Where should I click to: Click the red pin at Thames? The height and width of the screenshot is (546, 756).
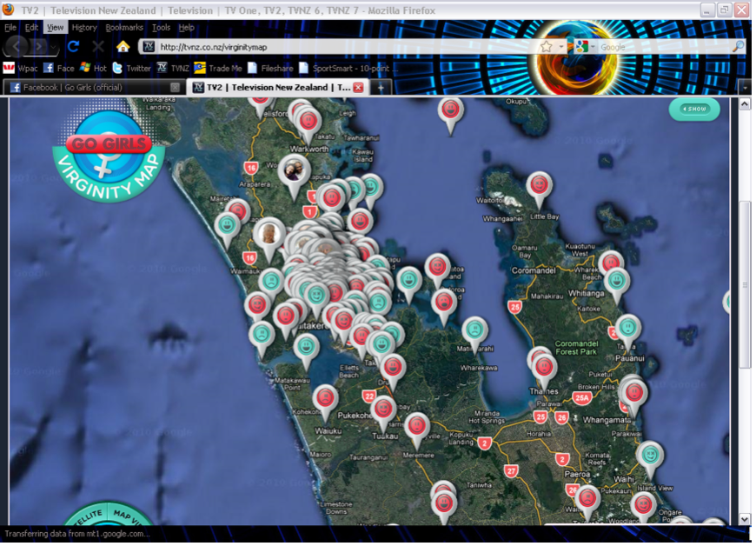pos(544,368)
